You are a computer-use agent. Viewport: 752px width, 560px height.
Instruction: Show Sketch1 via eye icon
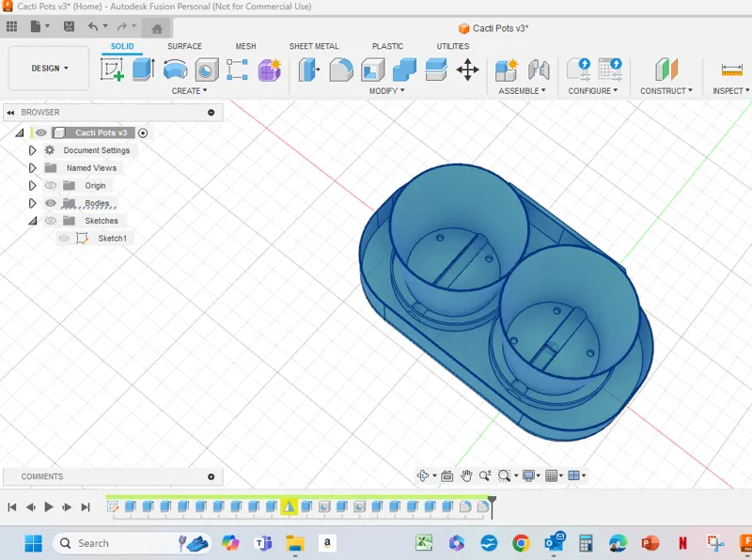pos(64,239)
